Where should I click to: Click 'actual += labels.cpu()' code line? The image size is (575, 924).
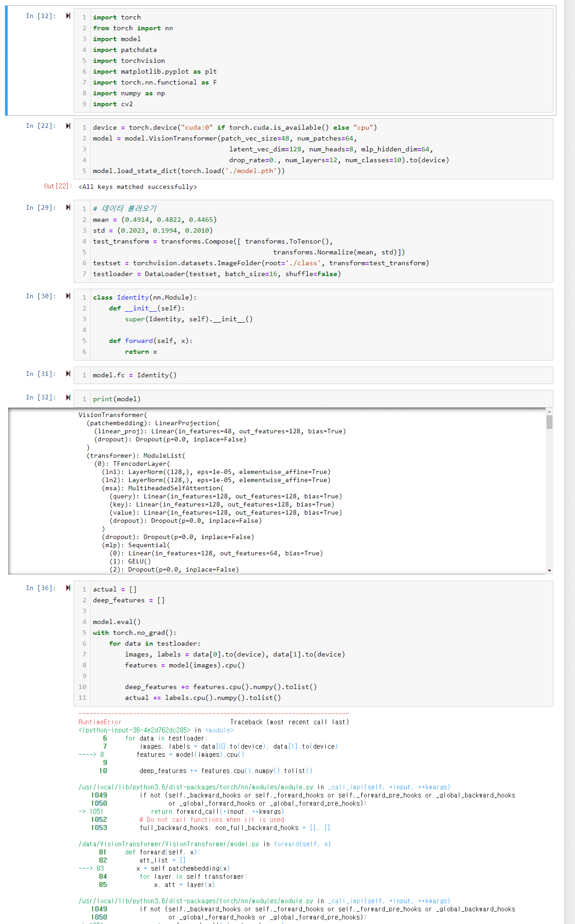pyautogui.click(x=203, y=698)
